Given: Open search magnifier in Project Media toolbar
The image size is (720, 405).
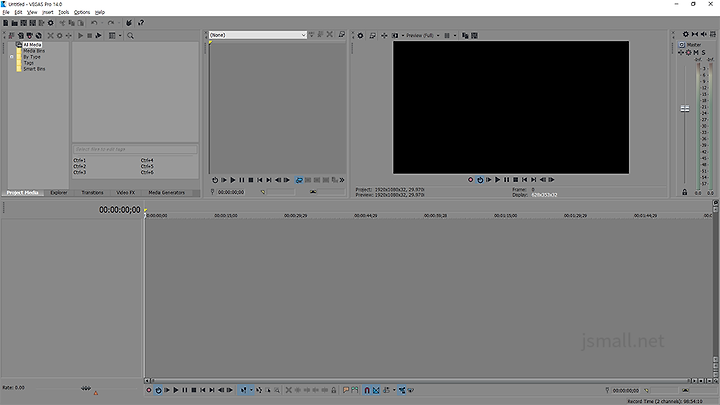Looking at the screenshot, I should point(130,35).
